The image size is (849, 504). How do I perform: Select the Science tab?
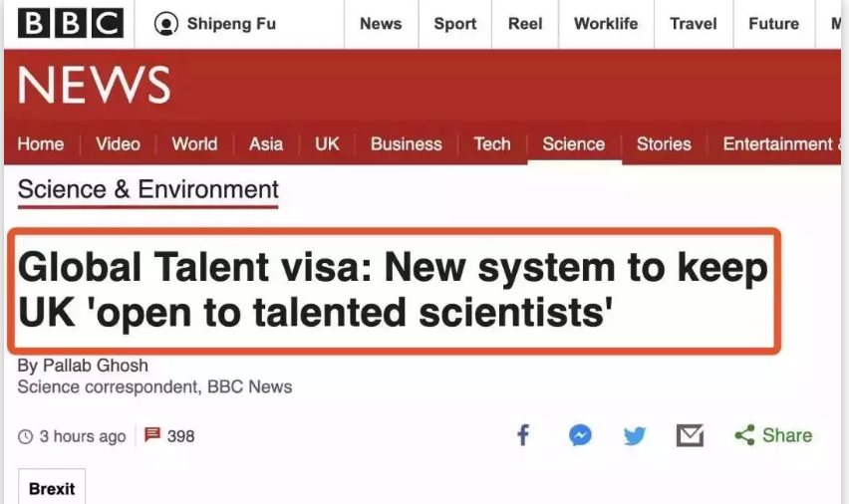point(573,144)
